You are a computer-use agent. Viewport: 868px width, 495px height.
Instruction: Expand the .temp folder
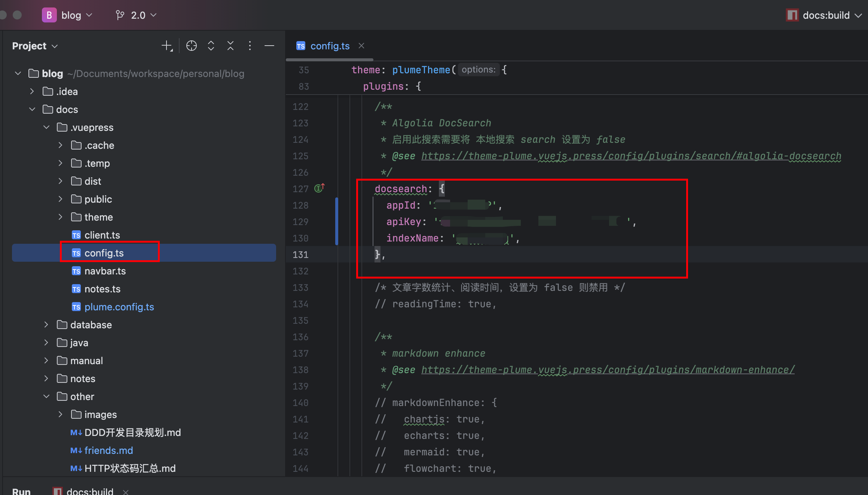(61, 163)
